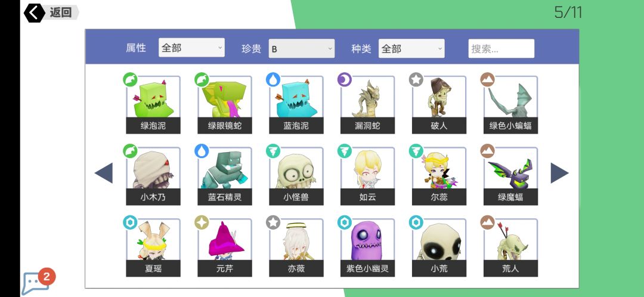
Task: Click the tornado element badge on 小怪兽
Action: [273, 151]
